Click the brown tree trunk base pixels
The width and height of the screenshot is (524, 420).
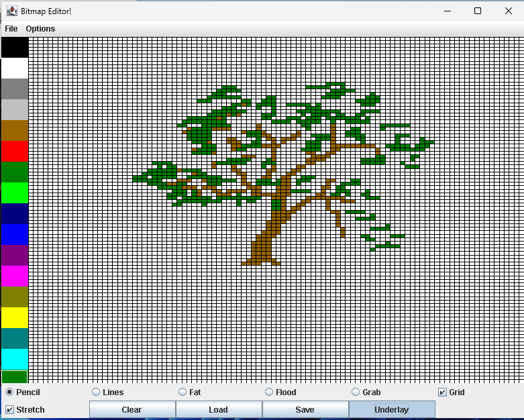coord(261,254)
